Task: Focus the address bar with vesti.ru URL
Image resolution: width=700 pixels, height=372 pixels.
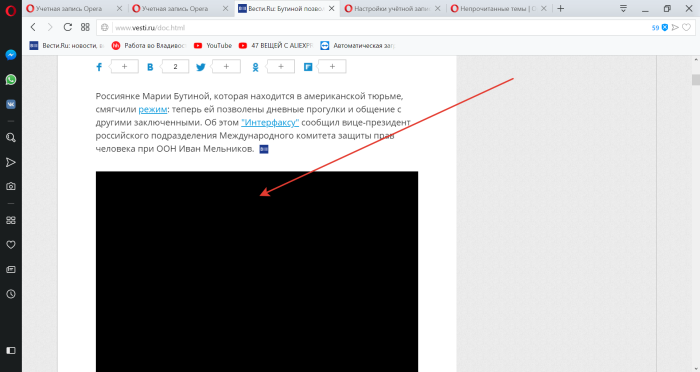Action: pos(379,28)
